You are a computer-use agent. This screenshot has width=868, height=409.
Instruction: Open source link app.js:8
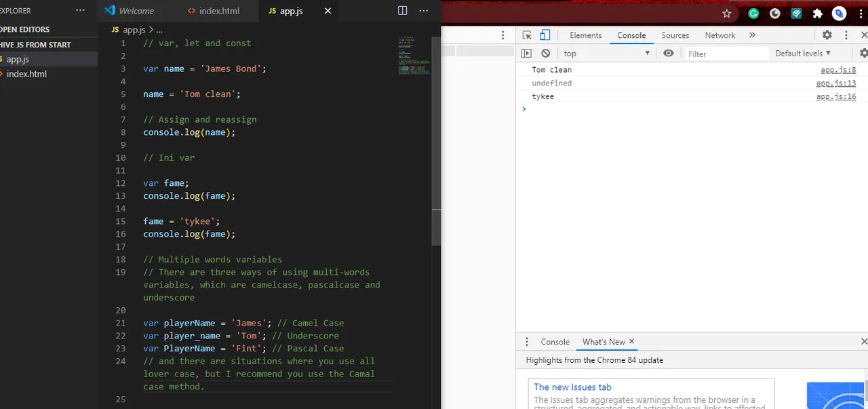(x=838, y=70)
